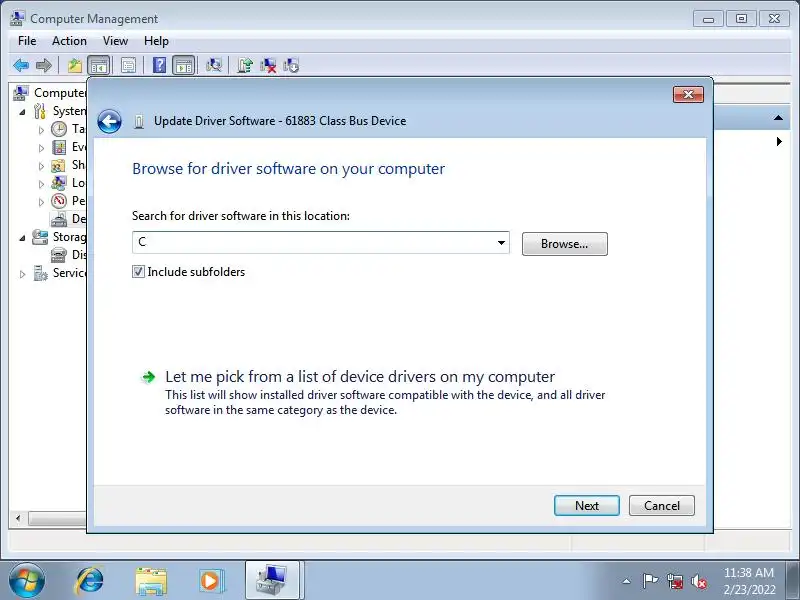Select Services and Applications tree icon
The image size is (800, 600).
[40, 273]
